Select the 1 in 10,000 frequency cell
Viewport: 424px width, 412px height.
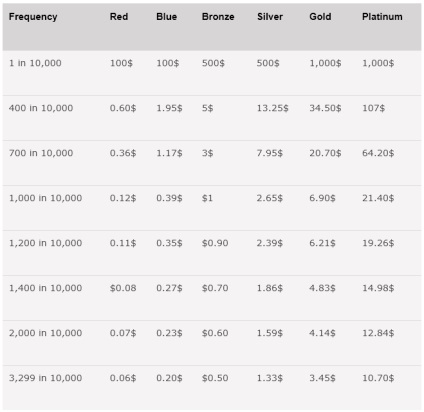35,63
